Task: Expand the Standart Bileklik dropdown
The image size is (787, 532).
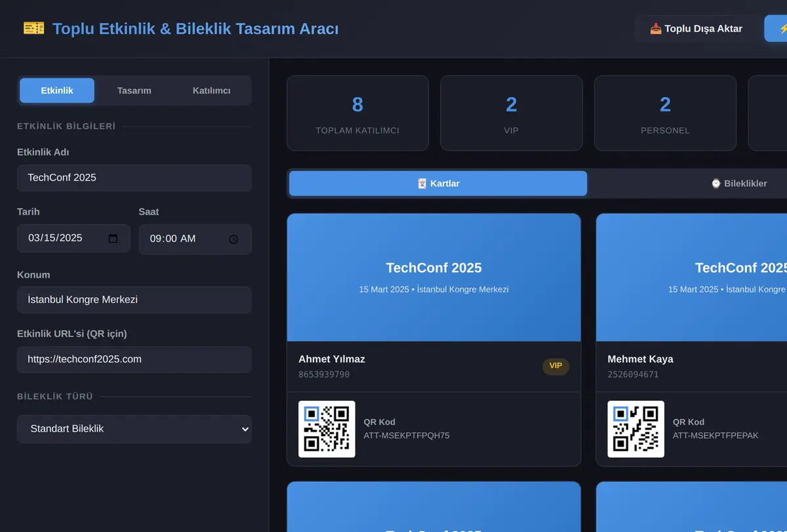Action: [x=134, y=429]
